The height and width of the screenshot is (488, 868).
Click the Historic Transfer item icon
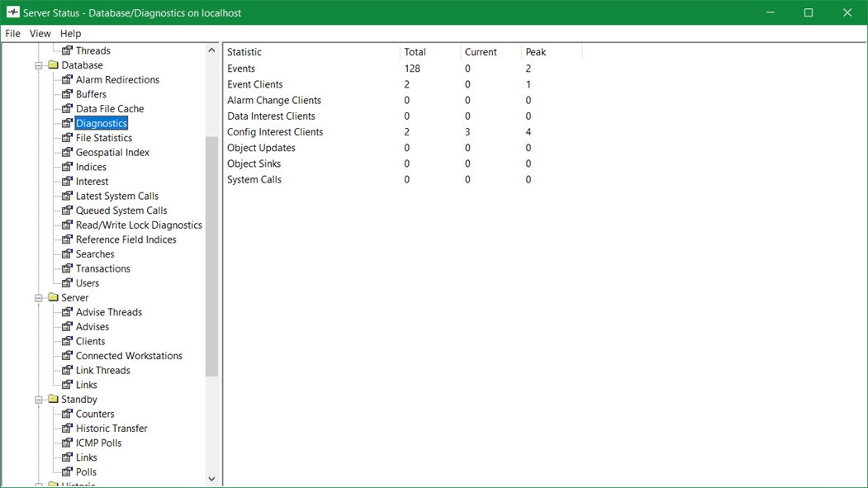(68, 429)
